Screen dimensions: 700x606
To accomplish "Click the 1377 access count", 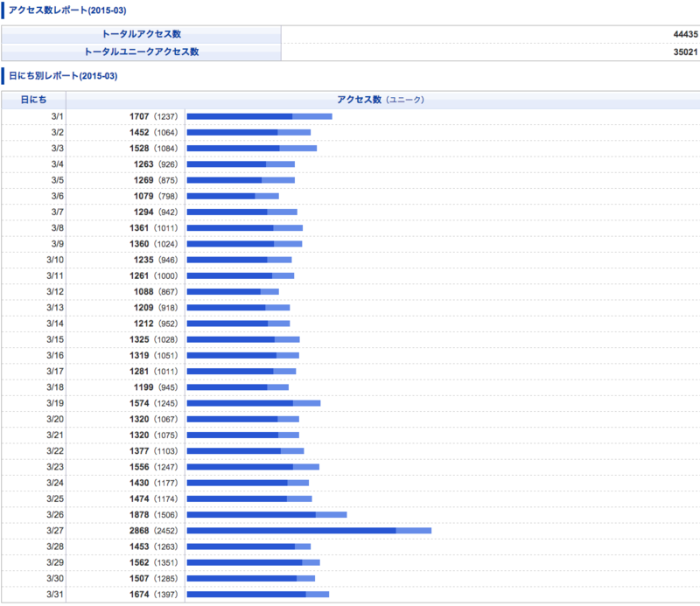I will tap(139, 450).
